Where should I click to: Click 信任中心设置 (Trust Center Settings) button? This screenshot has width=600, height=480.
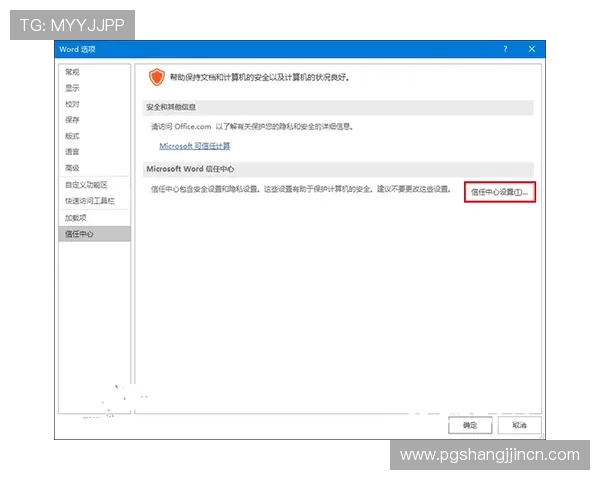click(500, 192)
